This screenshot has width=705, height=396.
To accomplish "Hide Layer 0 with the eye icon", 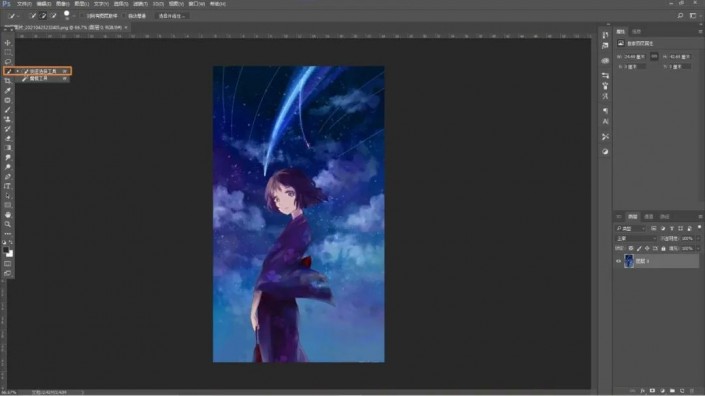I will (619, 261).
